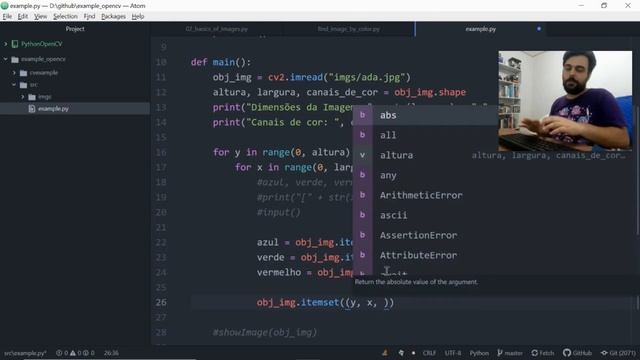Click the def main() line in editor
The image size is (640, 360).
click(220, 62)
